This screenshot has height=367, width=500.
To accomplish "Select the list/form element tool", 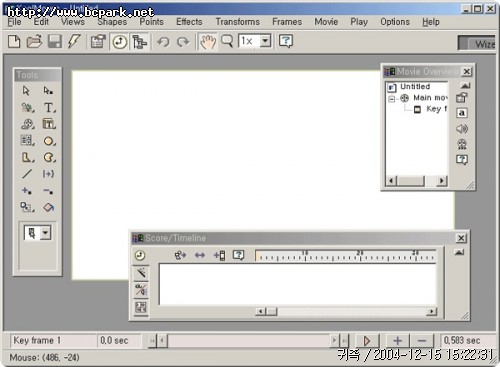I will point(27,141).
